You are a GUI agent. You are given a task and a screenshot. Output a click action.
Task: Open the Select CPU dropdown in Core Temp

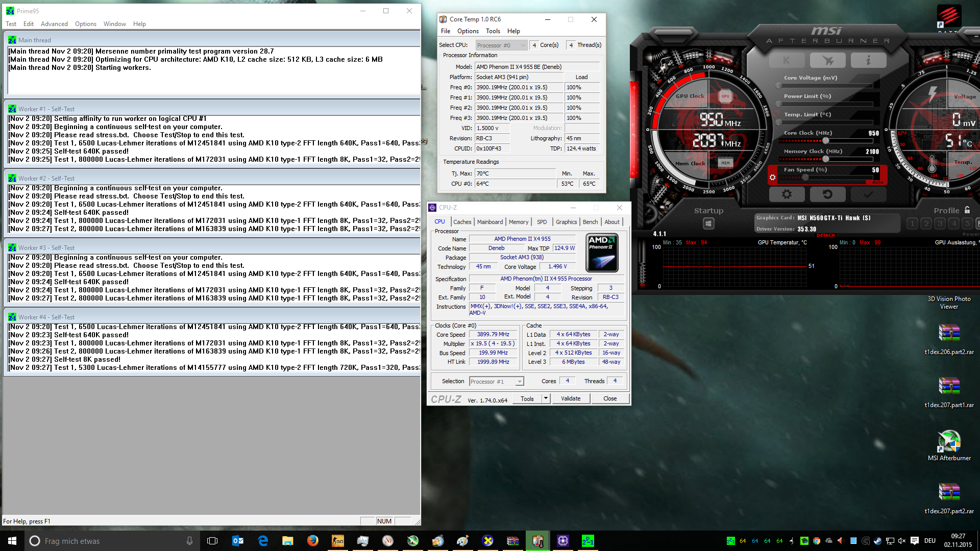[x=501, y=45]
